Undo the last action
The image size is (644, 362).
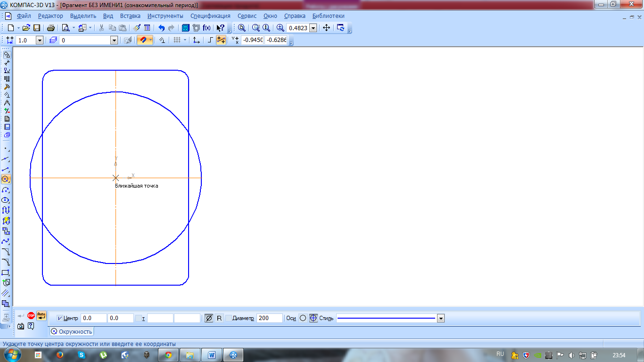pos(162,28)
